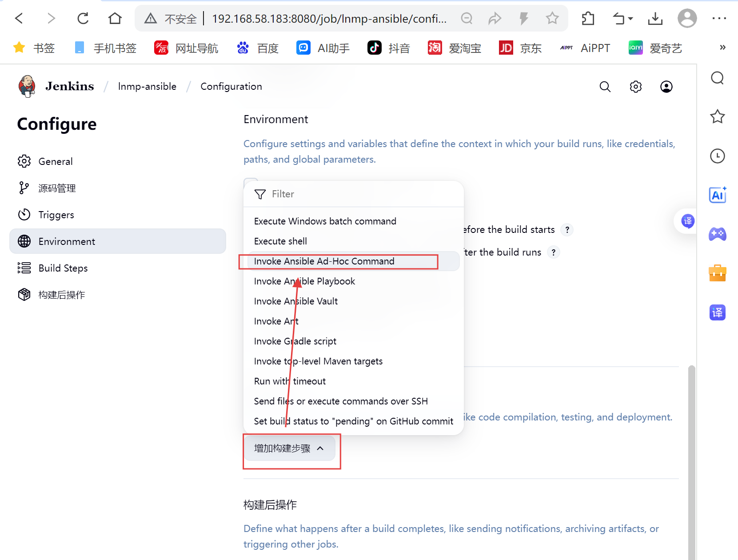Choose Execute shell build step
Image resolution: width=738 pixels, height=560 pixels.
(354, 241)
